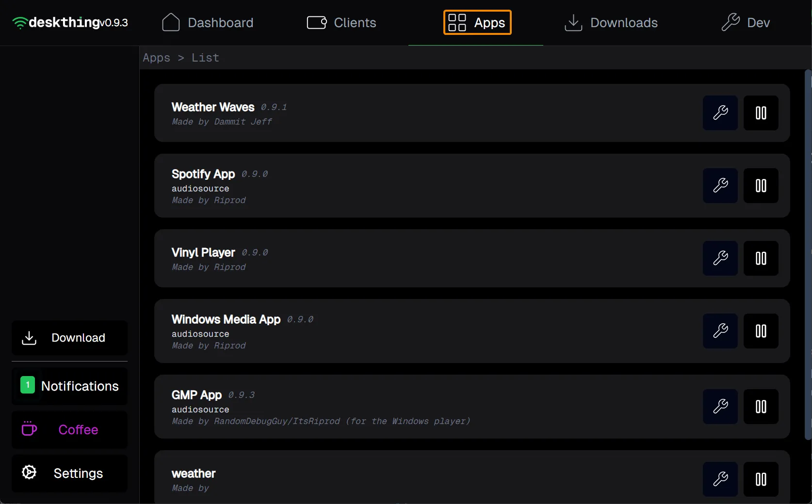Image resolution: width=812 pixels, height=504 pixels.
Task: Click the sidebar Download button label
Action: pos(78,338)
